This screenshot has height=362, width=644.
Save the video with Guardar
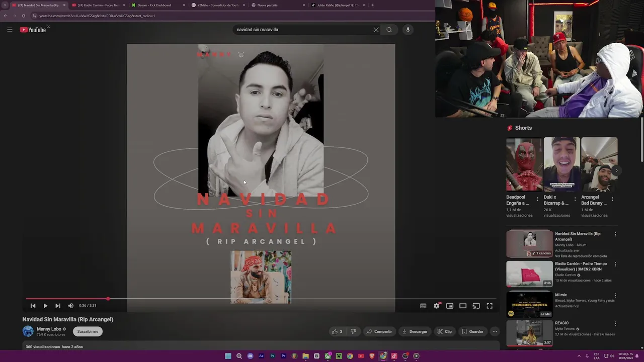[472, 331]
